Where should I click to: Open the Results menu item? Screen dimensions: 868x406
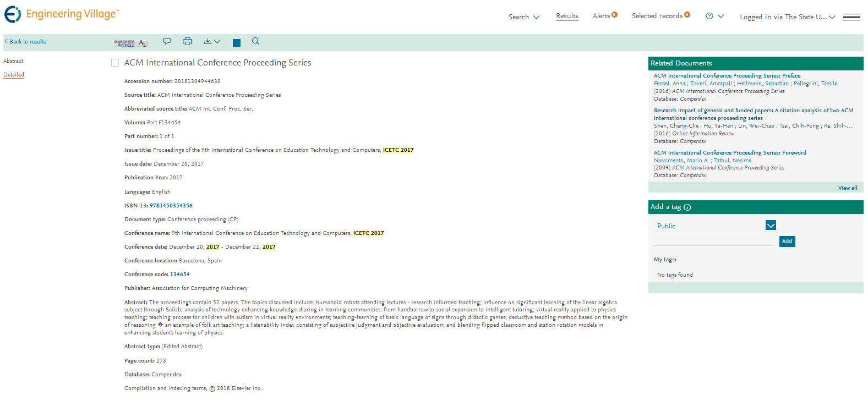coord(567,16)
